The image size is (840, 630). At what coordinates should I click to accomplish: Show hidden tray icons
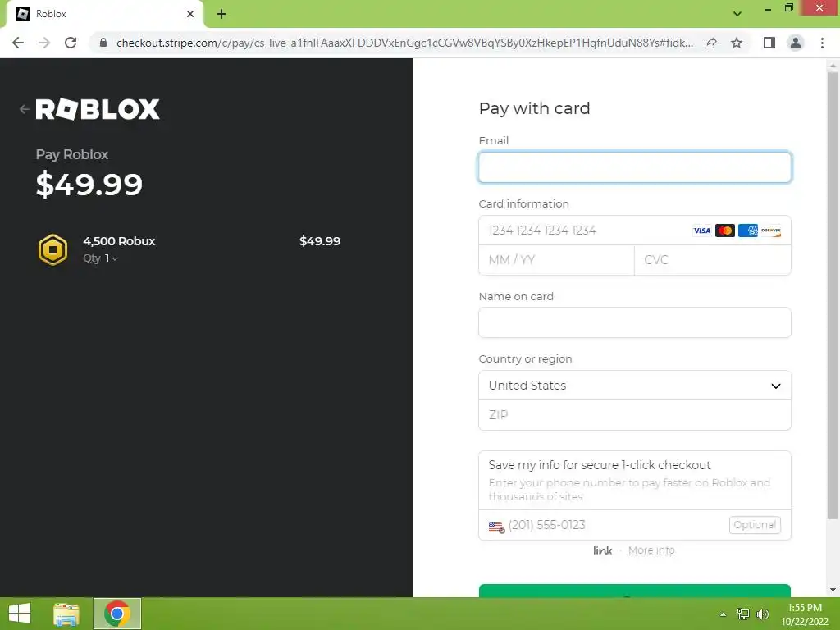(x=724, y=614)
